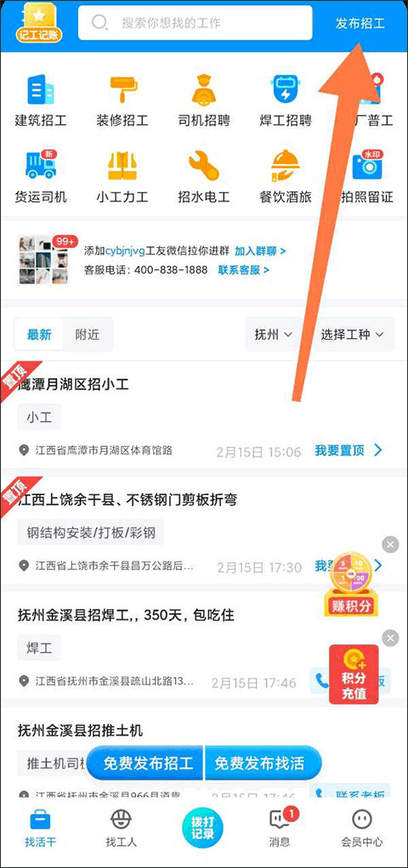Open the 记工记账 badge icon
Image resolution: width=408 pixels, height=868 pixels.
click(38, 22)
